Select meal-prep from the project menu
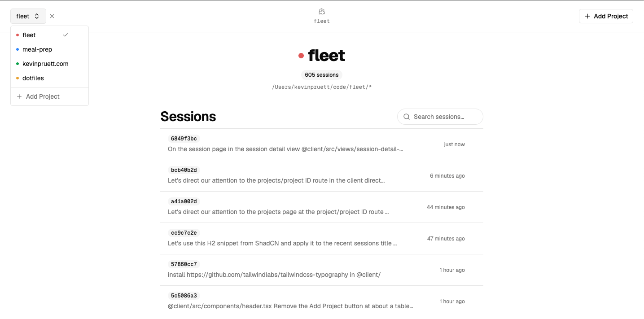This screenshot has width=644, height=319. (37, 49)
